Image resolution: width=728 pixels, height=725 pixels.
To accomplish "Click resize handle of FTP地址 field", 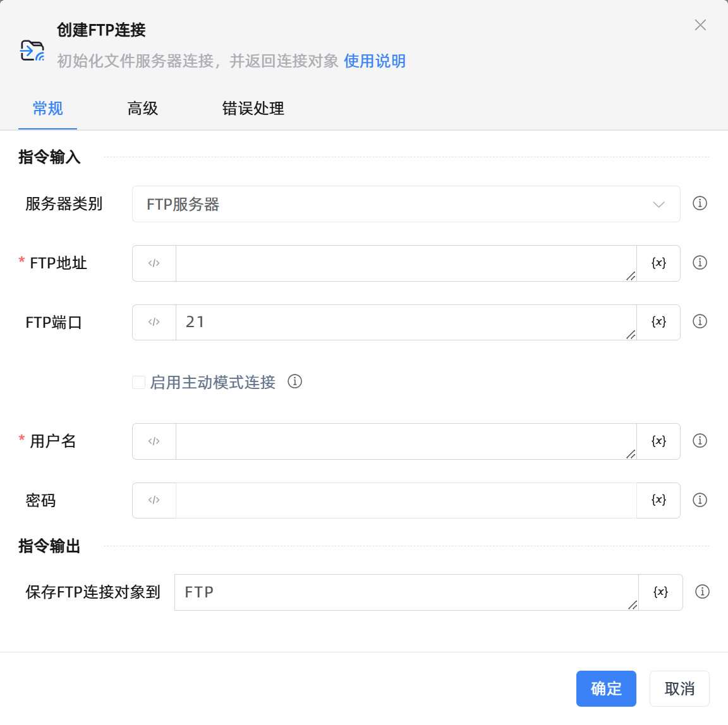I will coord(631,276).
